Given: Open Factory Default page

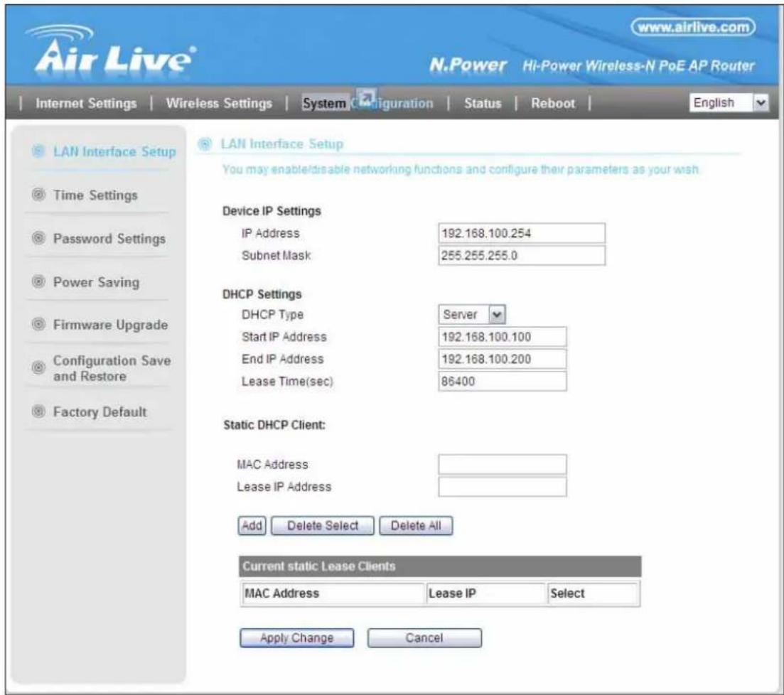Looking at the screenshot, I should [100, 412].
